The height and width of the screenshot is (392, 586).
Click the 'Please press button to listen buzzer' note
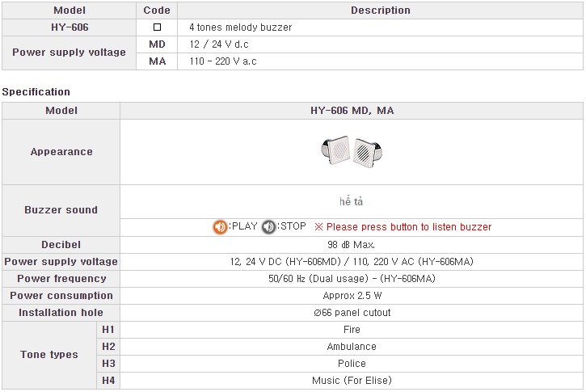tap(403, 227)
